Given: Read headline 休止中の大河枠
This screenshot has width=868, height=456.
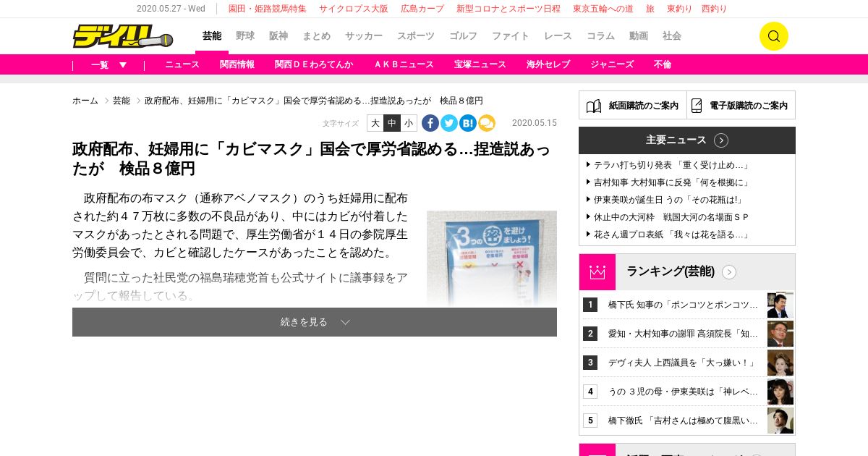Looking at the screenshot, I should coord(671,217).
